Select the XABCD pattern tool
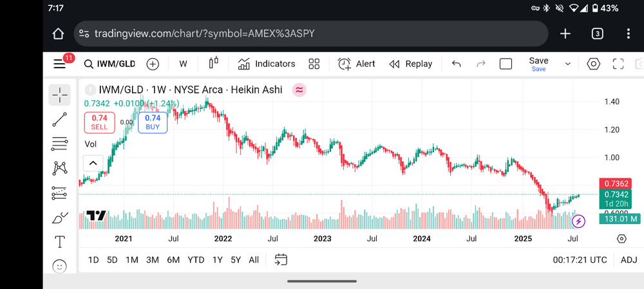This screenshot has height=289, width=644. click(60, 168)
